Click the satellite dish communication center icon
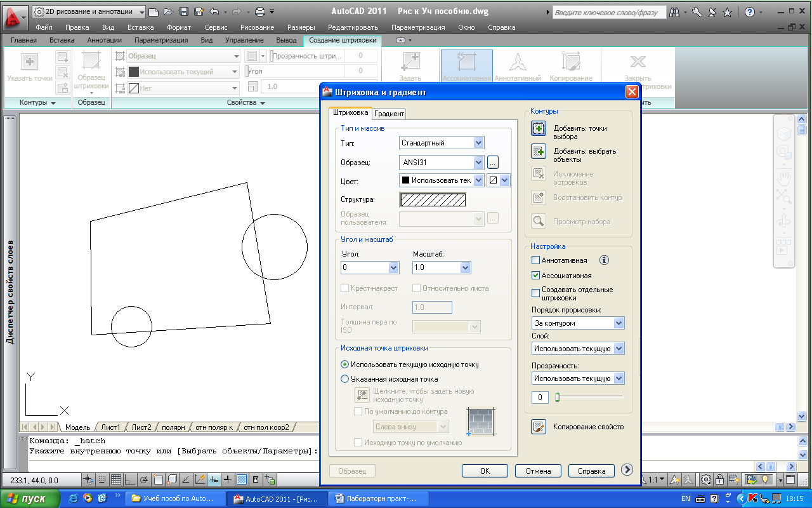The height and width of the screenshot is (508, 812). pyautogui.click(x=712, y=12)
